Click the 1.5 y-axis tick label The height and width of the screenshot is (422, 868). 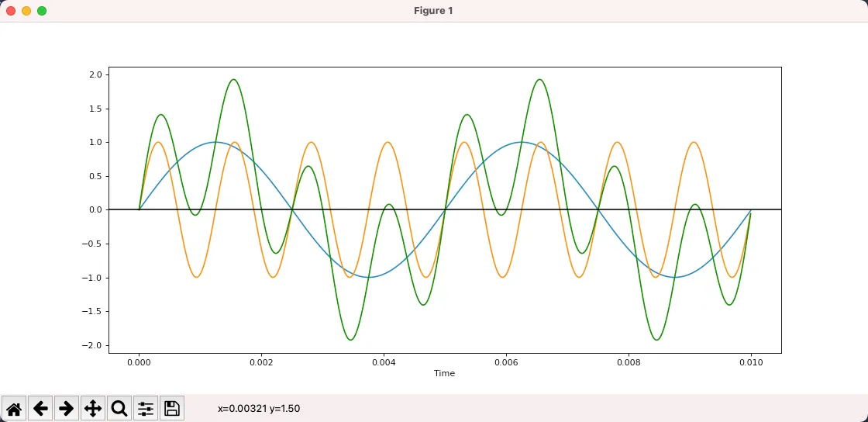click(95, 109)
